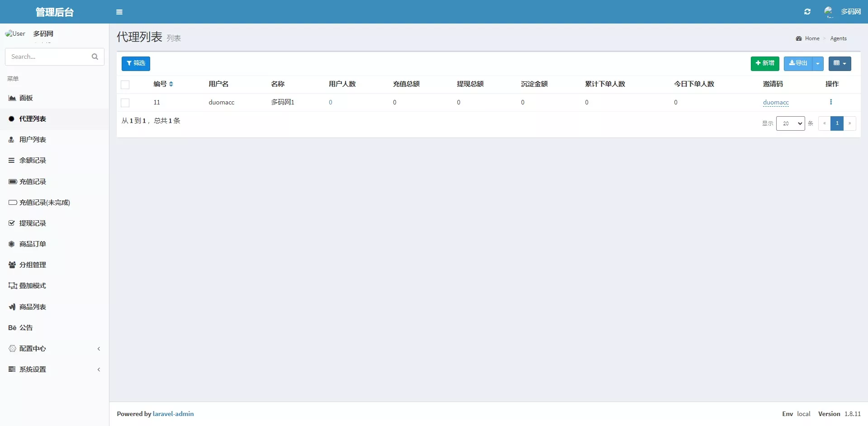This screenshot has width=868, height=426.
Task: Open the export options dropdown arrow
Action: (x=818, y=64)
